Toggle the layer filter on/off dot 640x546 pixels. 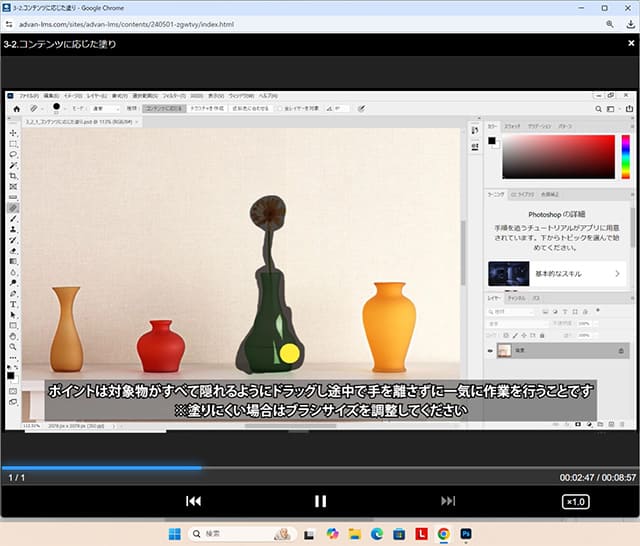[x=598, y=310]
